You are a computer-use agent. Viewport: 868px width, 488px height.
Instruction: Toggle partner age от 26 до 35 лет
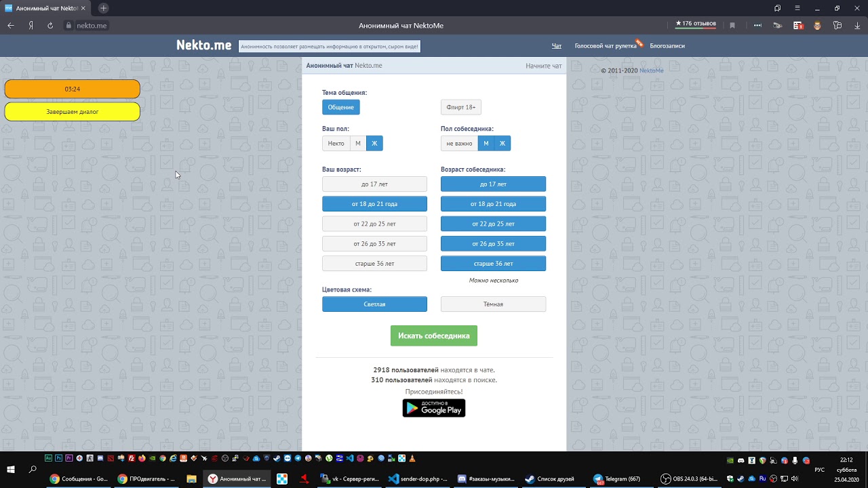[493, 243]
